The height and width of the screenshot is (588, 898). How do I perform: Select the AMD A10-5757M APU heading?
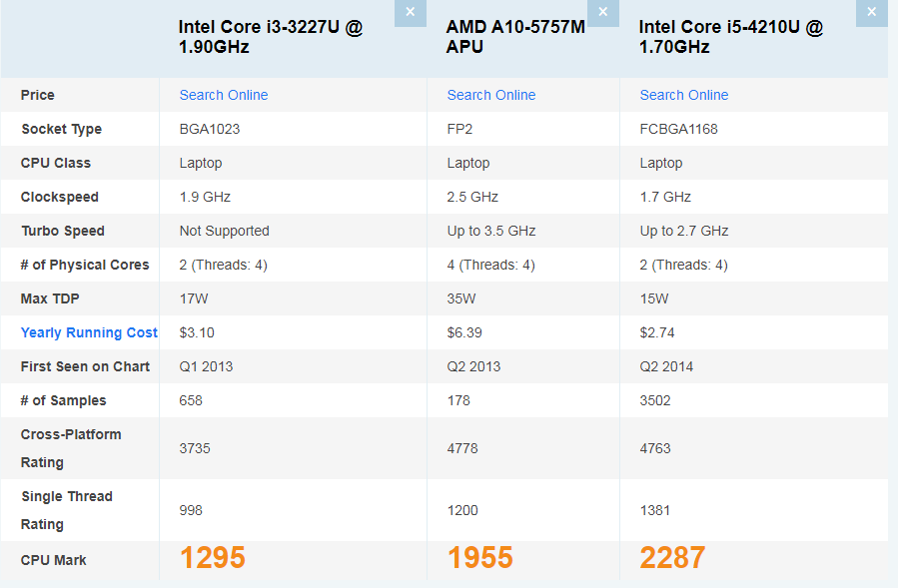[x=515, y=37]
